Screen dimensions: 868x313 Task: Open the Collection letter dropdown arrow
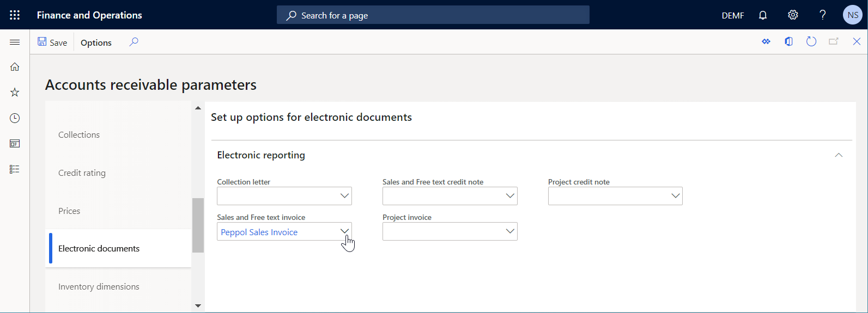tap(344, 196)
